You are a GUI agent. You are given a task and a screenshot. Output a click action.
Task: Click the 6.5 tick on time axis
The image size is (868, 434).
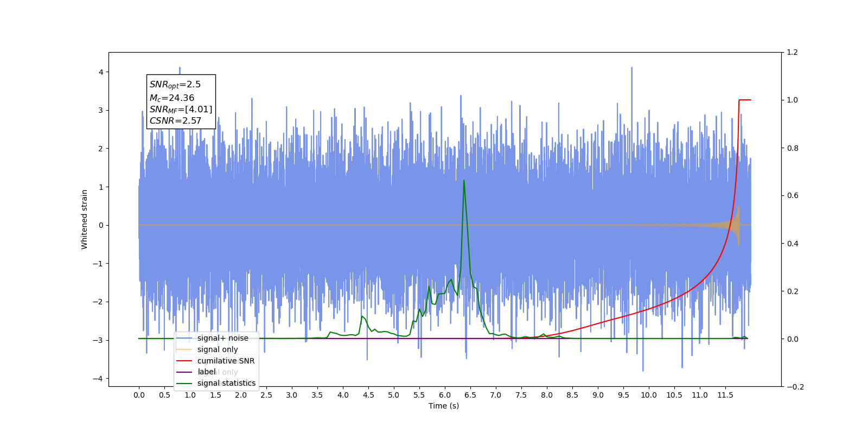[x=470, y=395]
